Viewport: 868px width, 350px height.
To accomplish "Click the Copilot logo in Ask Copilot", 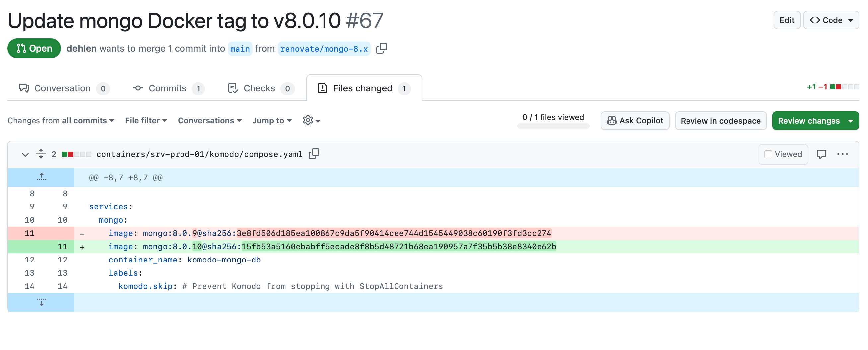I will point(612,121).
